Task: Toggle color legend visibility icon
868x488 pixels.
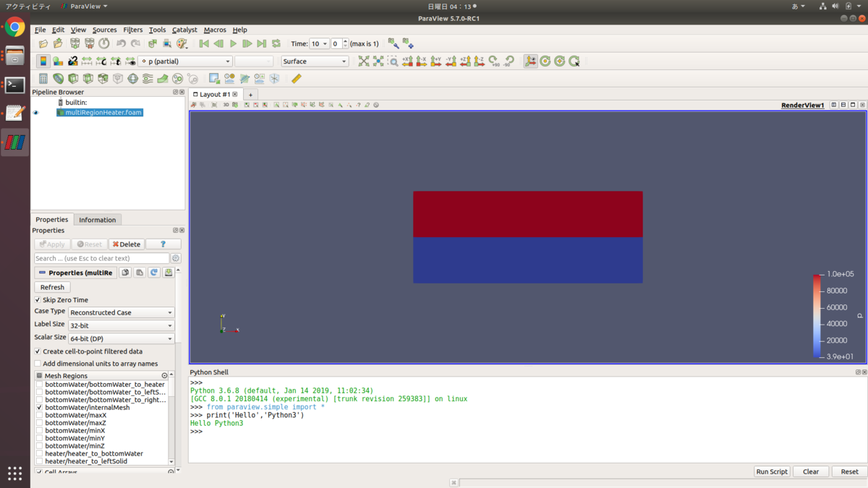Action: coord(43,61)
